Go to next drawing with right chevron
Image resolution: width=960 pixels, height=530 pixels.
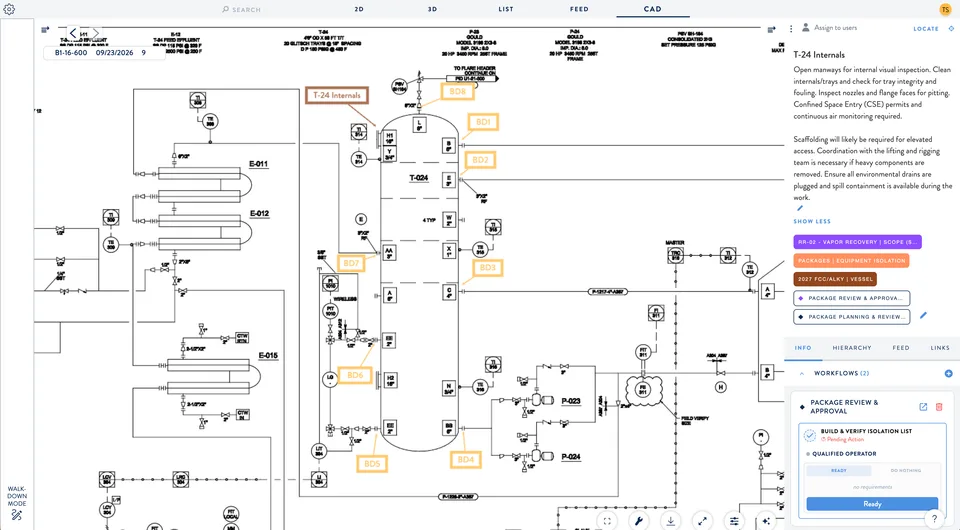[96, 33]
